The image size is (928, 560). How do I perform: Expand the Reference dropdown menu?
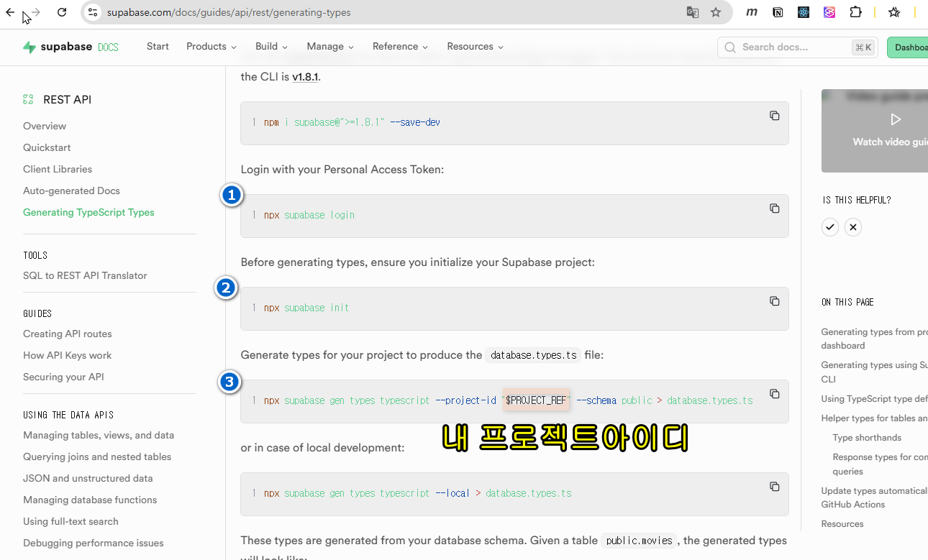399,47
